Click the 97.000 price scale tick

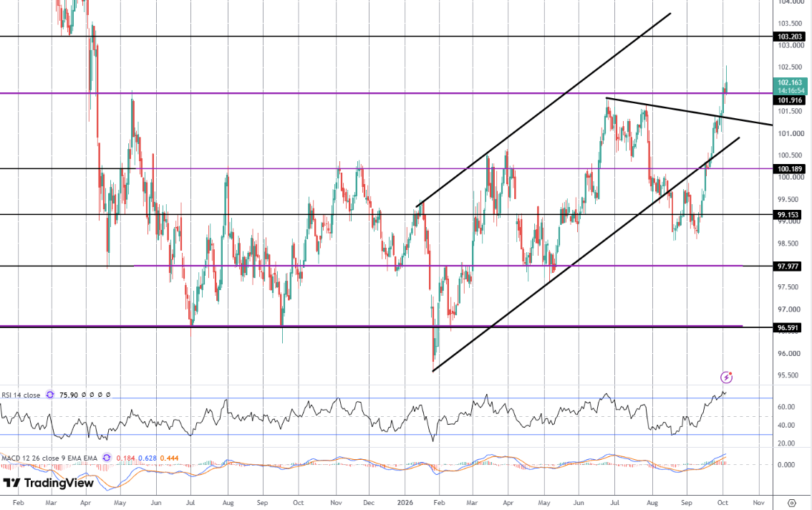click(789, 309)
